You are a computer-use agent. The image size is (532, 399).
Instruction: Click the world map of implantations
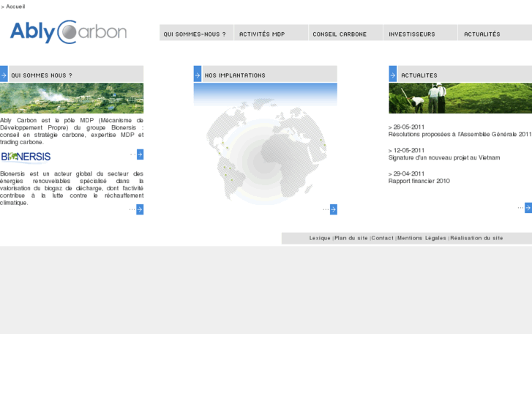pyautogui.click(x=266, y=151)
